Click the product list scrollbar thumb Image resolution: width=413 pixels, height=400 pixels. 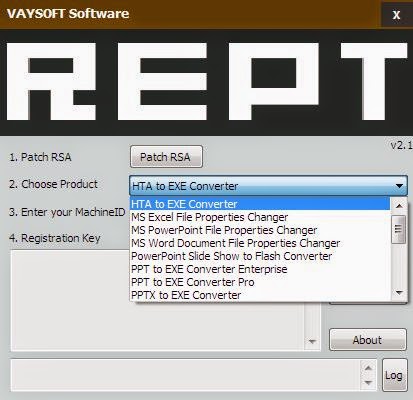(399, 229)
